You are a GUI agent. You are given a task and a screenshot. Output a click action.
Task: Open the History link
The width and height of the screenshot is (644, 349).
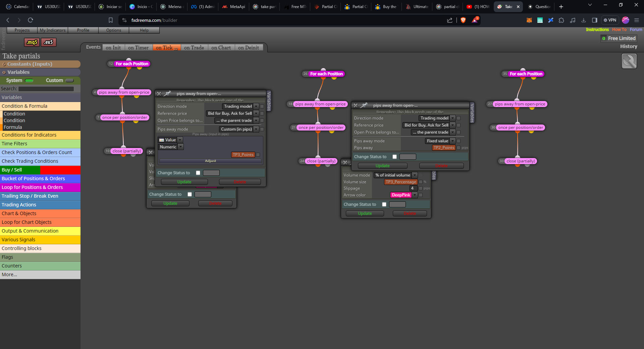[629, 46]
